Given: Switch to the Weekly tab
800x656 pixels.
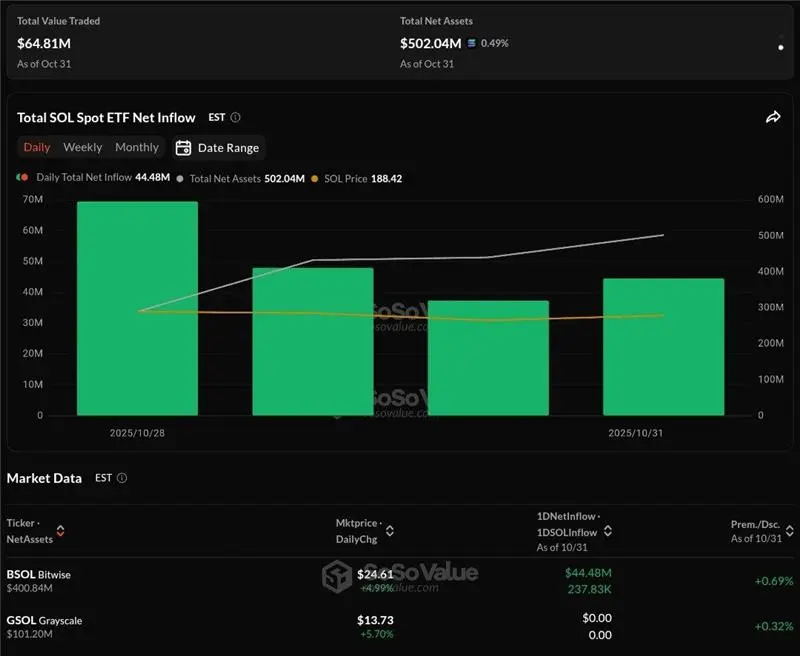Looking at the screenshot, I should (x=82, y=147).
